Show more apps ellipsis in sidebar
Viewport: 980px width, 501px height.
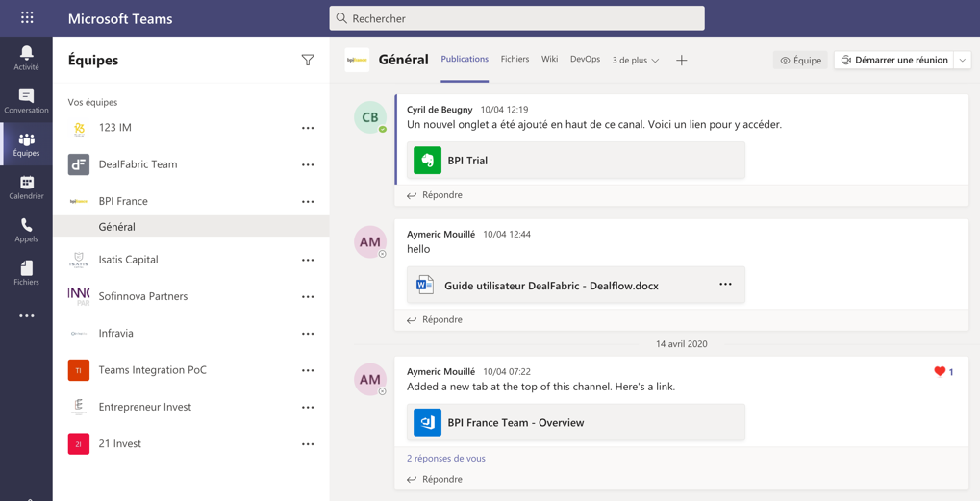[x=26, y=316]
